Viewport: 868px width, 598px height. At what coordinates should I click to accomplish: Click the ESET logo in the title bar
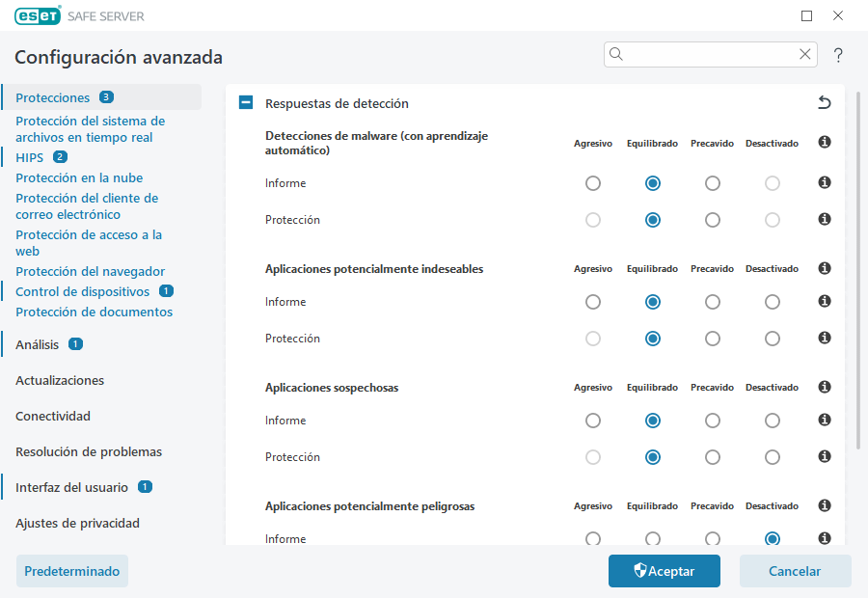point(38,15)
